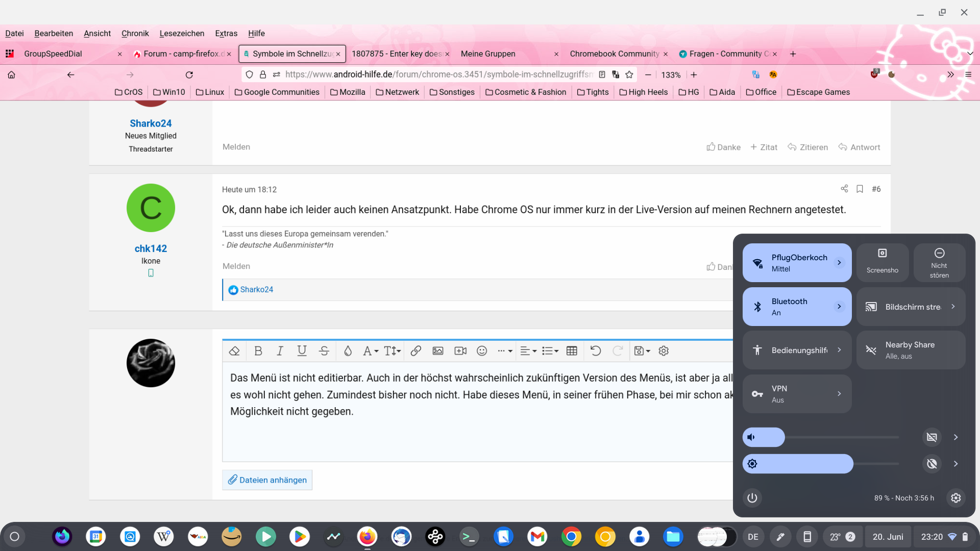980x551 pixels.
Task: Insert image into the reply
Action: click(437, 351)
